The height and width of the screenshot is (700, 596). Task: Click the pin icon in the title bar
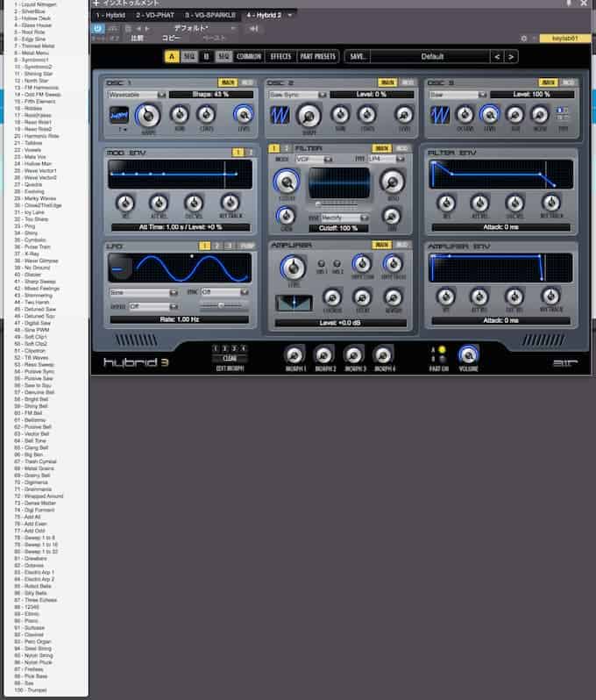coord(569,4)
